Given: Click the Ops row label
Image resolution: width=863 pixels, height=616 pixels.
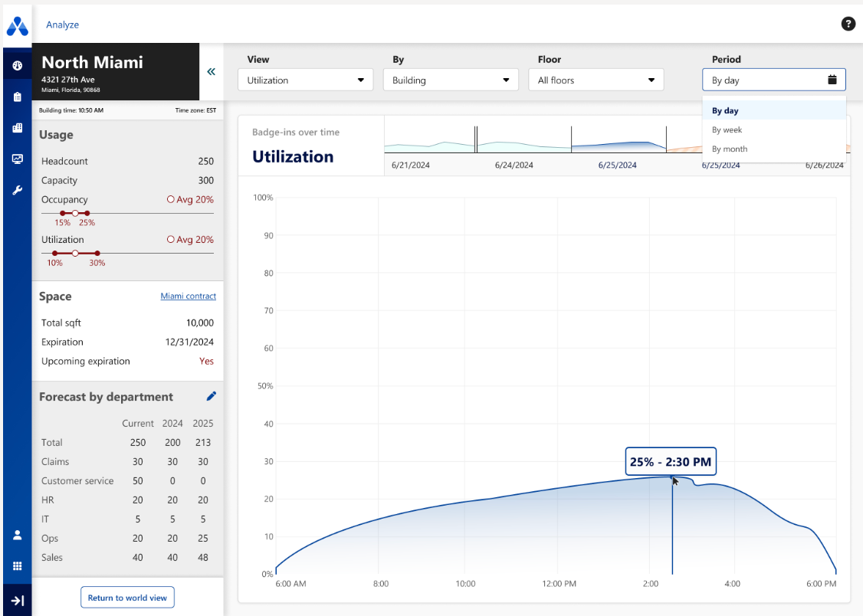Looking at the screenshot, I should 50,538.
